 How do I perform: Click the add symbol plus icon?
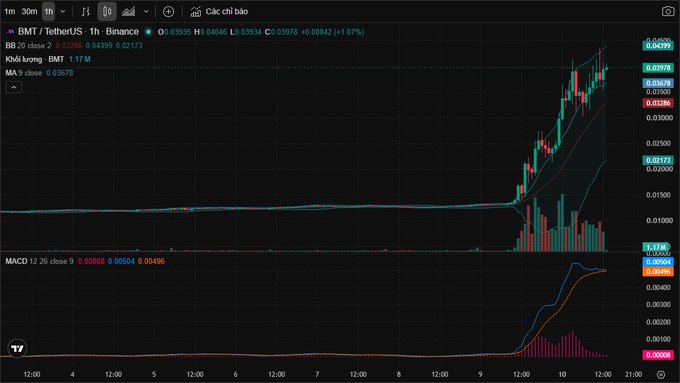pos(168,12)
